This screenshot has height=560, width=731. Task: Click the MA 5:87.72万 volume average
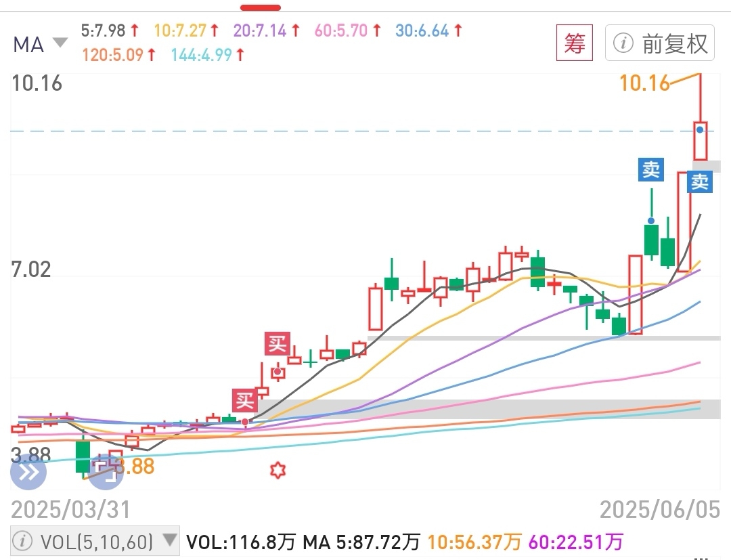click(x=361, y=542)
